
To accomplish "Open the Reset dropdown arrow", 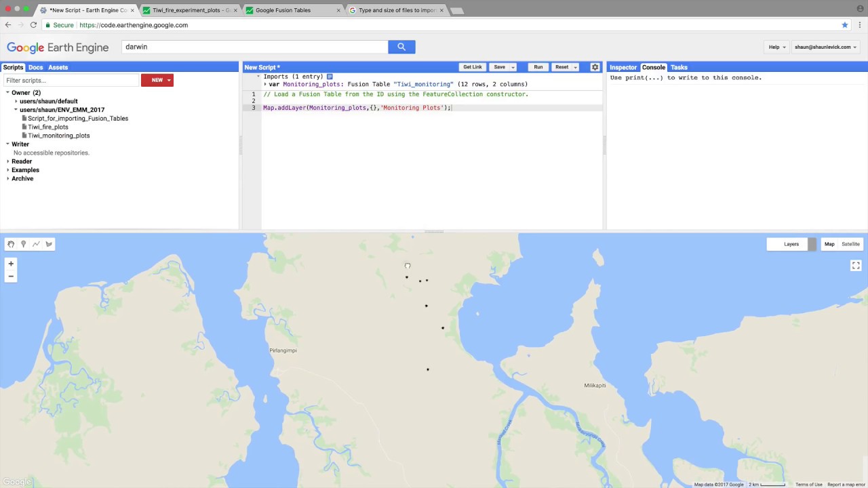I will 575,67.
